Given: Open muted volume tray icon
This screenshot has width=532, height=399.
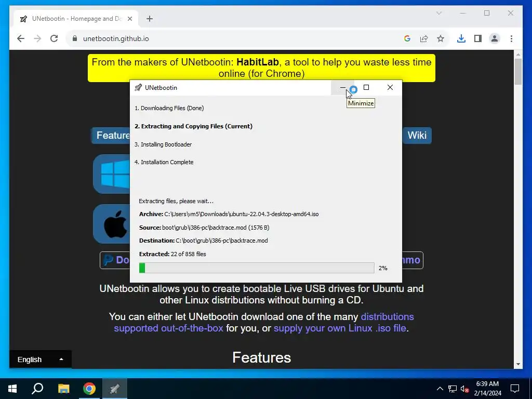Looking at the screenshot, I should (465, 389).
